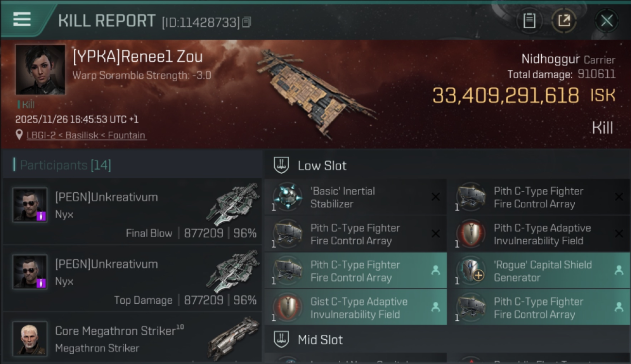Viewport: 631px width, 364px height.
Task: Select the 'Basic' Inertial Stabilizer module icon
Action: tap(287, 197)
